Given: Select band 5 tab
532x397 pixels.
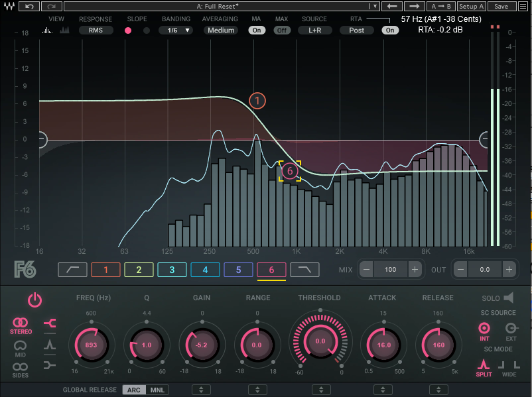Looking at the screenshot, I should pyautogui.click(x=238, y=270).
